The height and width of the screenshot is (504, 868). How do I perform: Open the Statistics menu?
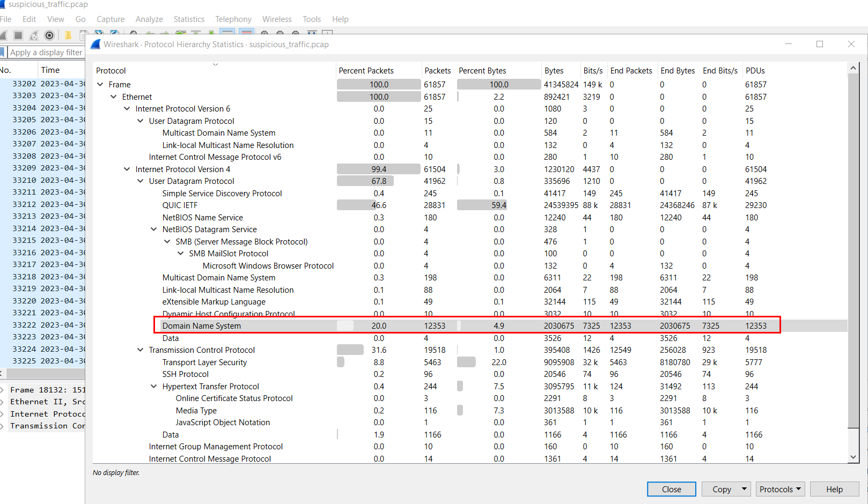click(x=189, y=19)
